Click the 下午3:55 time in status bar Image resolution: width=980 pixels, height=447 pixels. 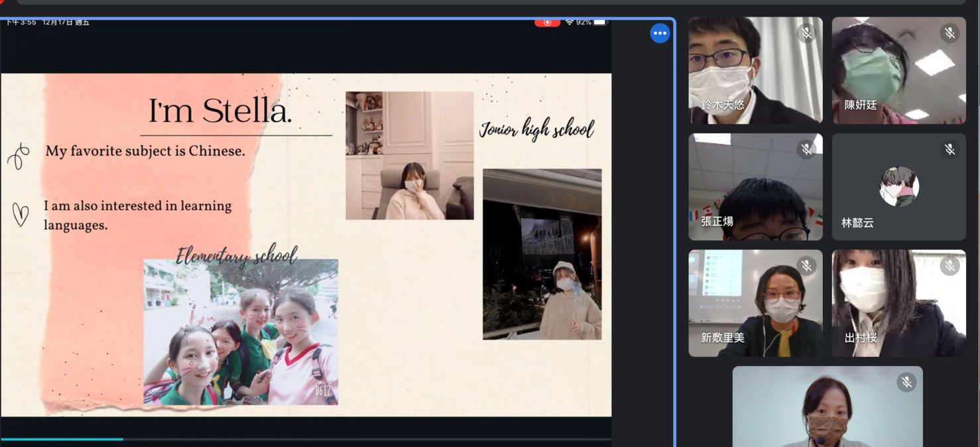click(x=21, y=23)
